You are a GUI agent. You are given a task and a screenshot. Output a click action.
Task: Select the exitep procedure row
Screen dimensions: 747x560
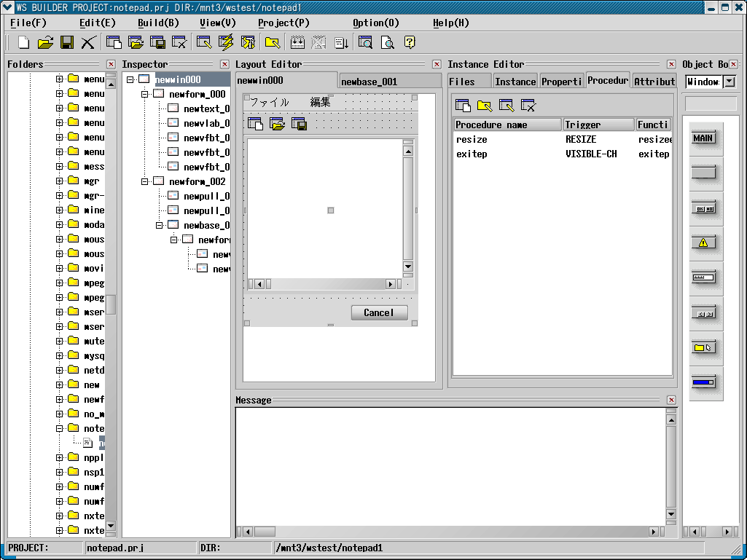click(562, 154)
